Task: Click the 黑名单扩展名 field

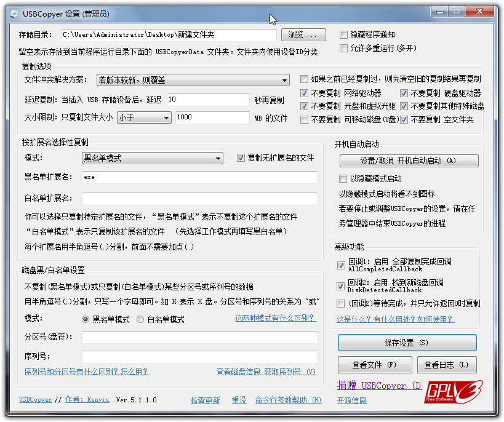Action: pos(199,177)
